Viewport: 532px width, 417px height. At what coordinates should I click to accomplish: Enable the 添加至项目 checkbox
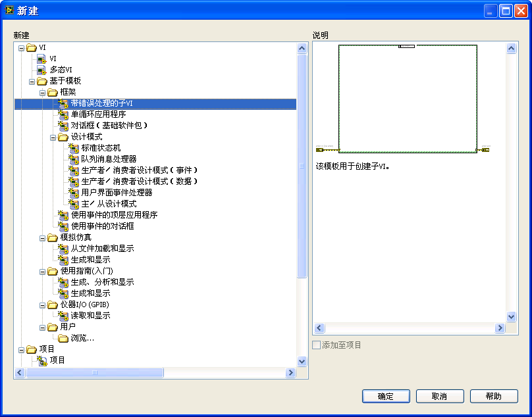coord(317,345)
